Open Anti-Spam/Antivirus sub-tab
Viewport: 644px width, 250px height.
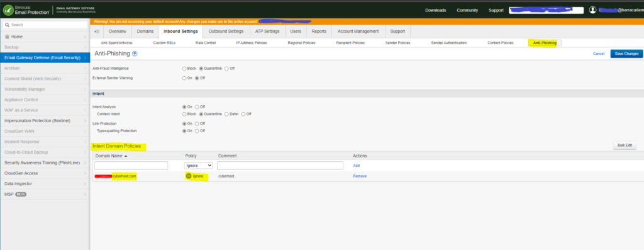tap(116, 43)
